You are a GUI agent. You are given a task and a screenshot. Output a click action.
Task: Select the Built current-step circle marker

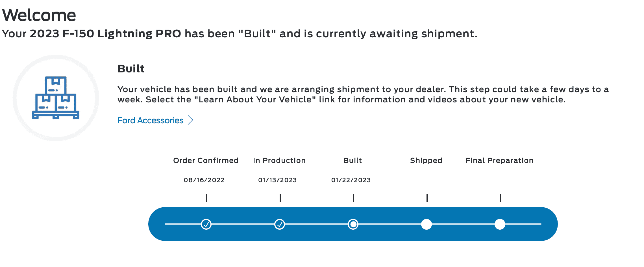(x=353, y=224)
